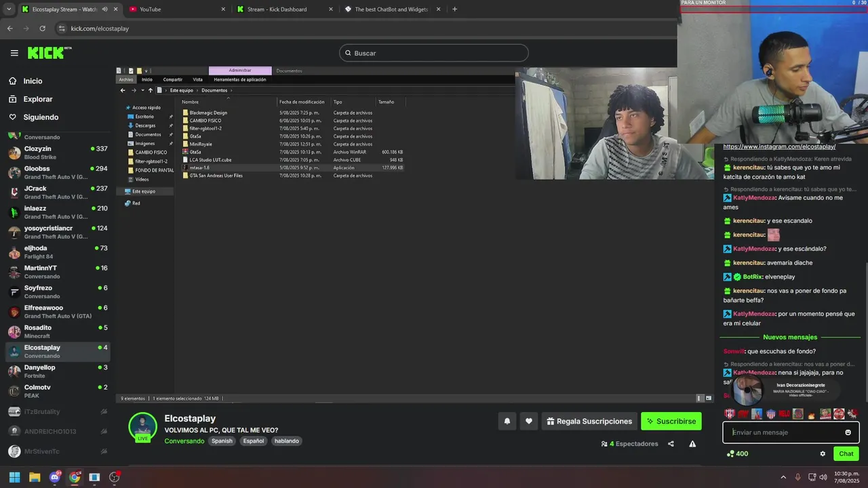Focus the Buscar search field

tap(434, 53)
